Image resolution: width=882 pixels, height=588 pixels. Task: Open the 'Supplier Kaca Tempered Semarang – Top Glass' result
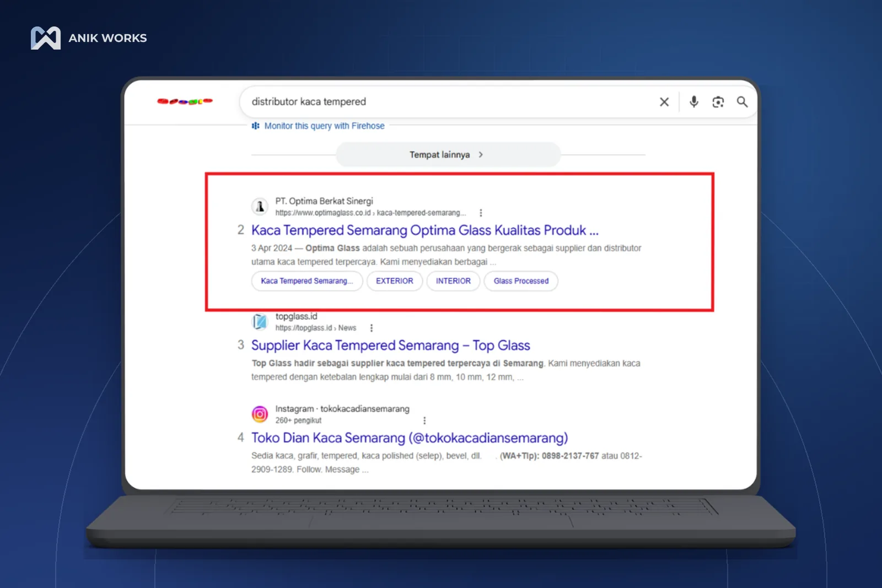click(x=391, y=346)
